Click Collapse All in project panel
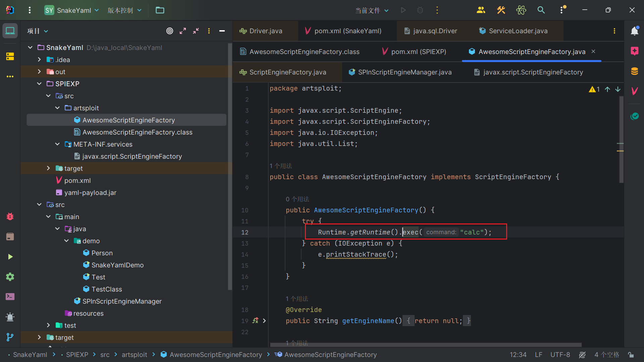Viewport: 644px width, 362px height. pyautogui.click(x=196, y=31)
